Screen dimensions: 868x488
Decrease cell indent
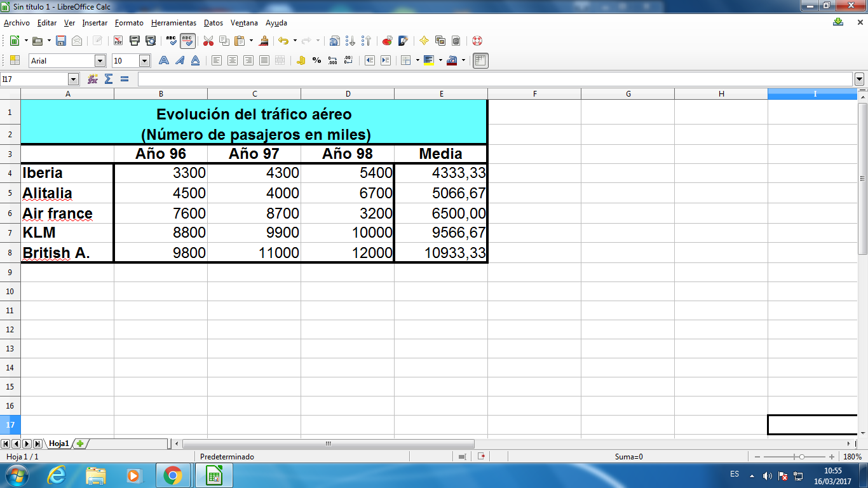pos(369,60)
